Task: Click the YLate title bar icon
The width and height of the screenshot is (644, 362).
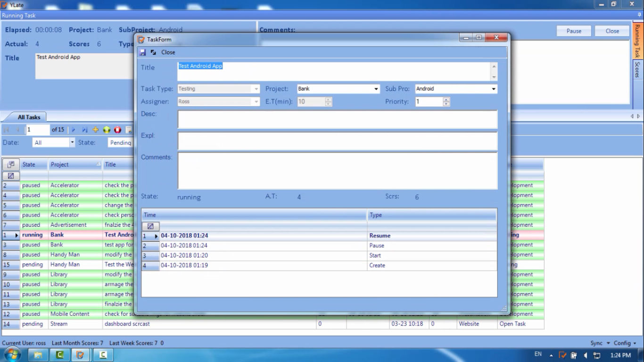Action: click(x=4, y=5)
